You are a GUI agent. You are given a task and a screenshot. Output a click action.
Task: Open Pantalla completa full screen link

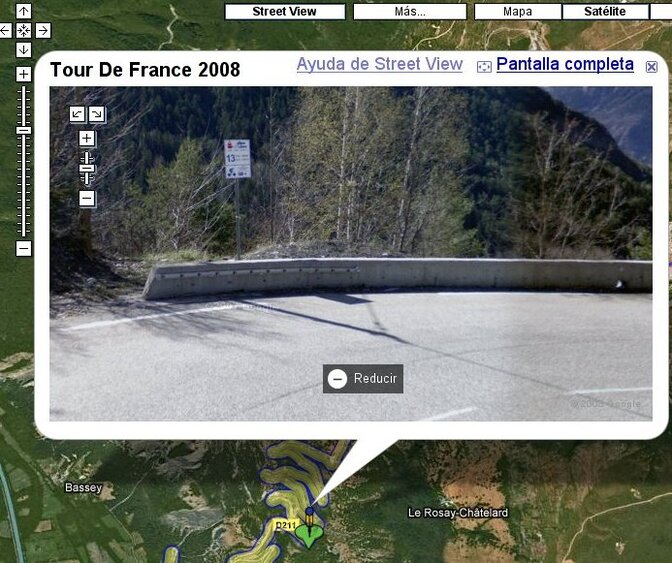coord(565,64)
